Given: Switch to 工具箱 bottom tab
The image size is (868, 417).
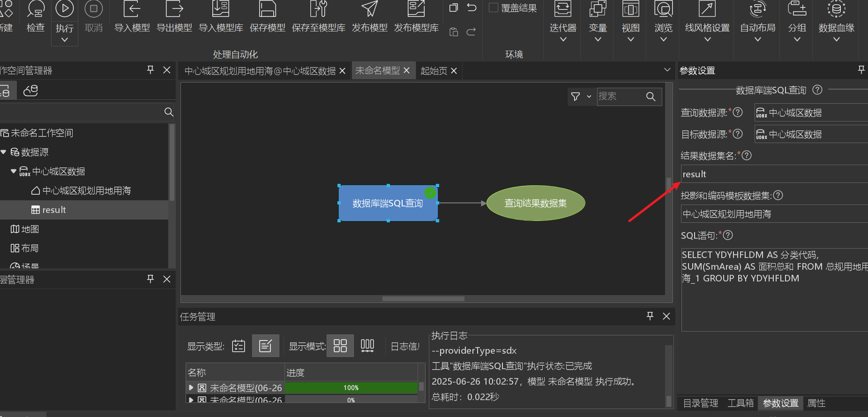Looking at the screenshot, I should [741, 403].
